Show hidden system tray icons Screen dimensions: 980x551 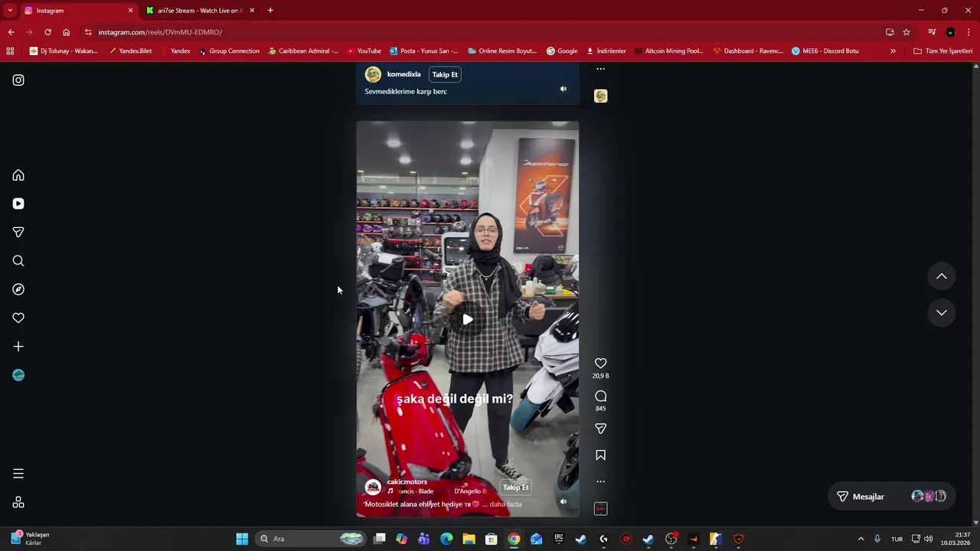[861, 539]
